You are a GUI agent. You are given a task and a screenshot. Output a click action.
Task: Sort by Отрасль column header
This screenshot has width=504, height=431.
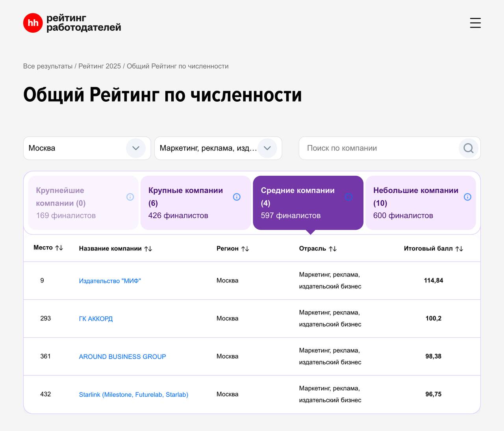click(x=333, y=249)
